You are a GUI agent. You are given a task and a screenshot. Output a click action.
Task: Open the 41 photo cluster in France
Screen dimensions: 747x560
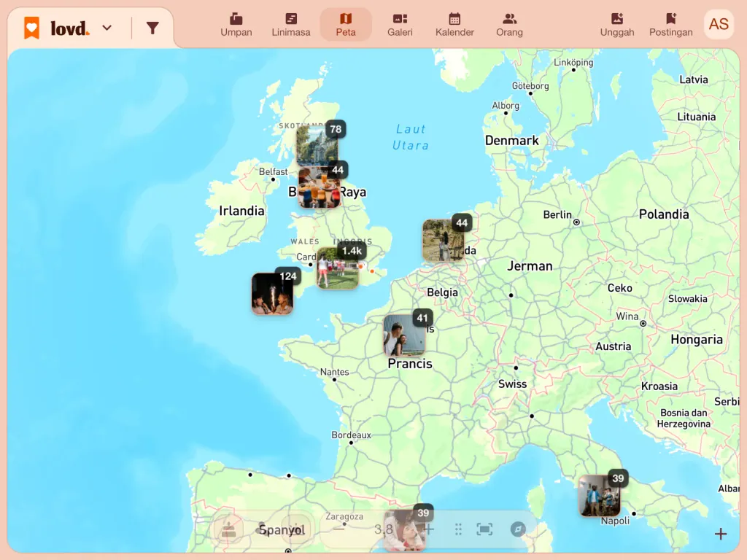coord(404,335)
